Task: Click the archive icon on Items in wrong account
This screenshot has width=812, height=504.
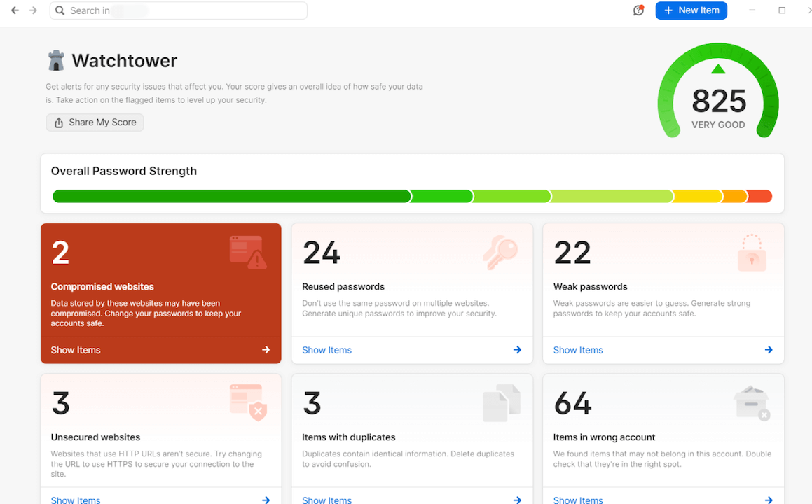Action: [x=751, y=402]
